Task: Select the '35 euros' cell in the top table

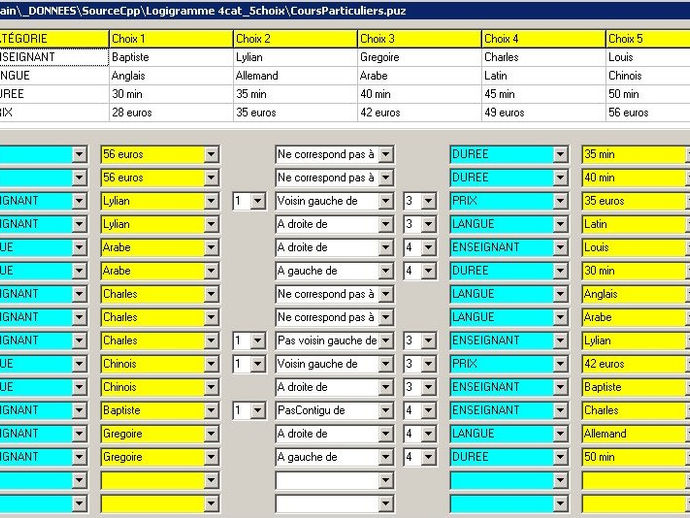Action: [x=295, y=113]
